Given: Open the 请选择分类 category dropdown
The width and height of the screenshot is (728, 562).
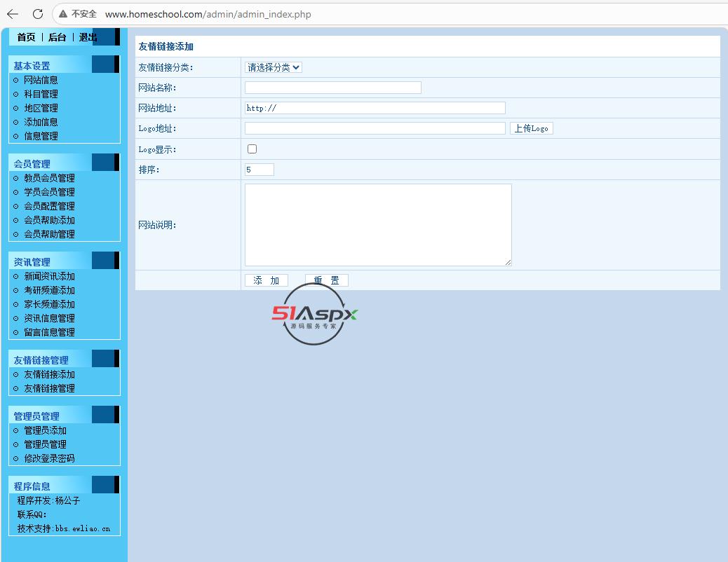Looking at the screenshot, I should point(274,67).
